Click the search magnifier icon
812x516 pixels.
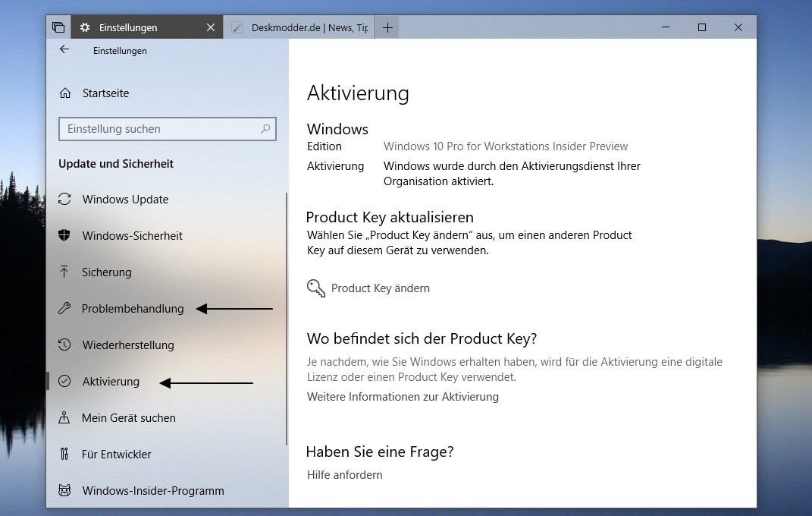tap(265, 129)
